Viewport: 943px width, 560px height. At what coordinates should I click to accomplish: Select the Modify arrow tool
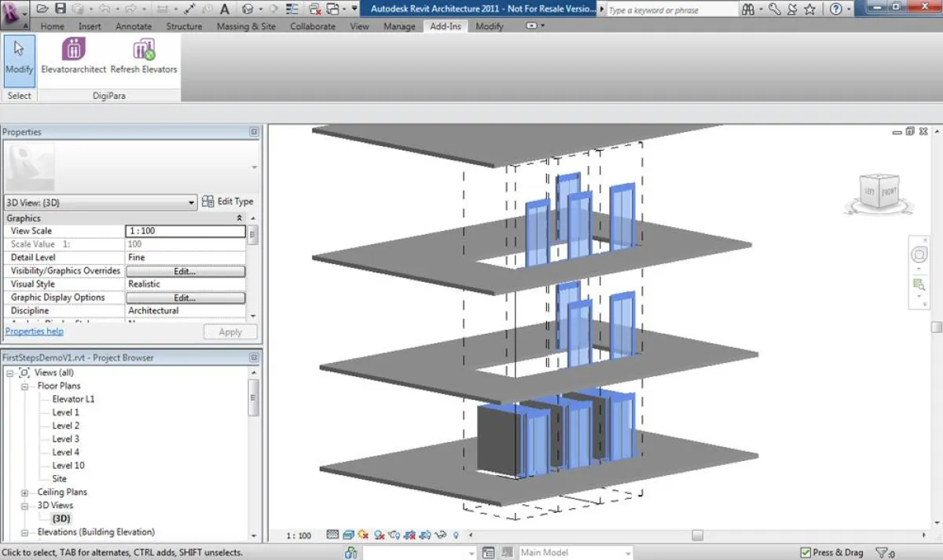click(x=19, y=59)
